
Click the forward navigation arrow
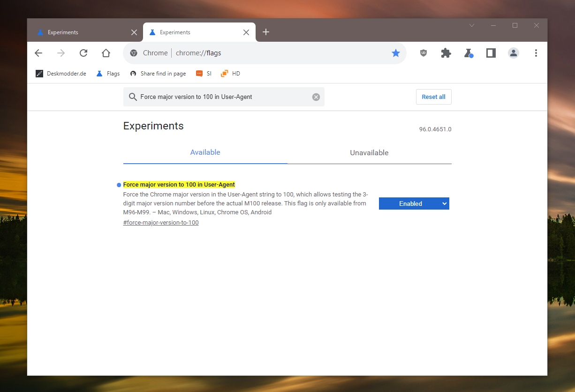61,53
